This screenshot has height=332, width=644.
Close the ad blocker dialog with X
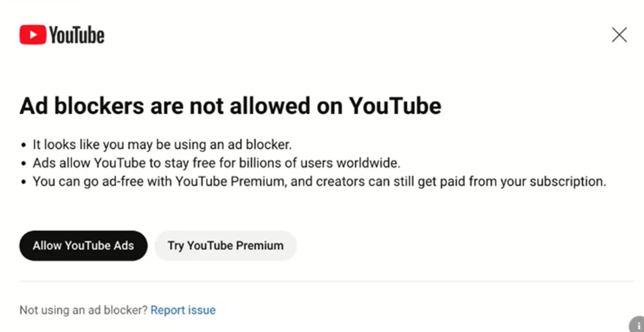619,35
